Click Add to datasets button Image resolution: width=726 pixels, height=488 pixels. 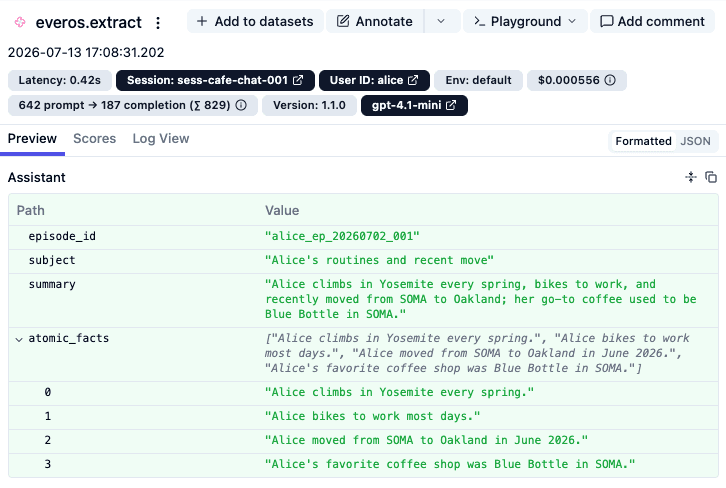point(255,21)
